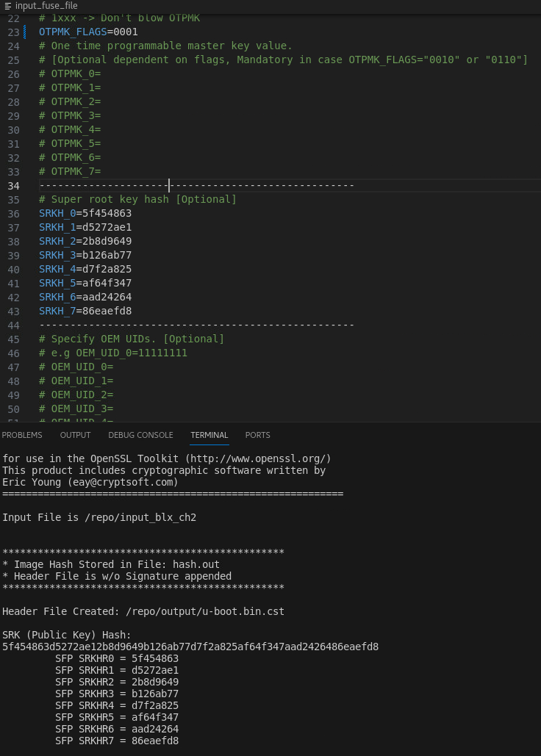Click the full 64-character SRK hash string
Screen dimensions: 541x756
190,647
